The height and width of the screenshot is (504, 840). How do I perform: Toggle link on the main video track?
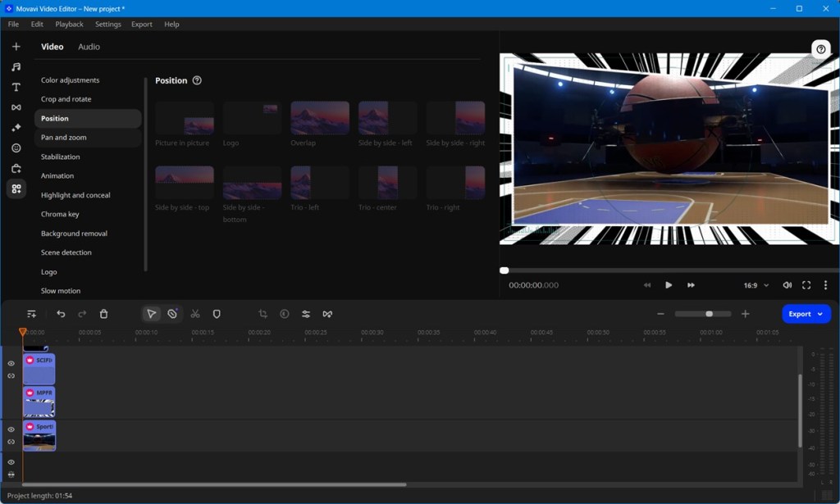click(x=11, y=442)
